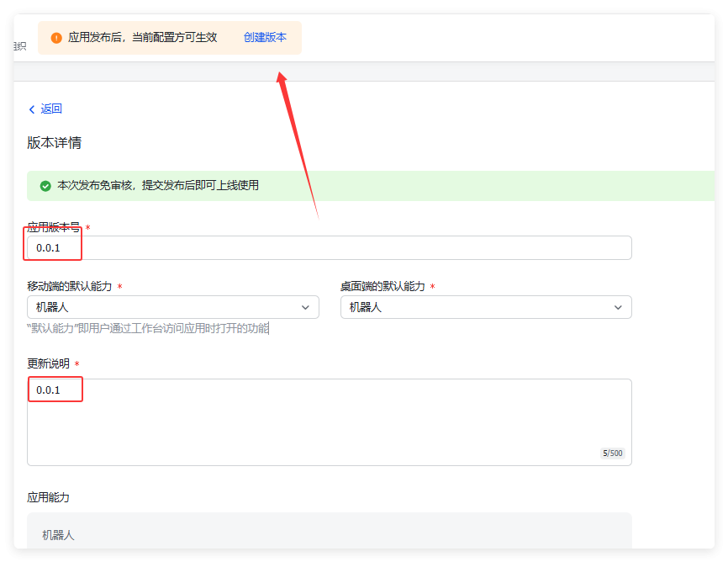Click the 5/500 character counter
This screenshot has height=562, width=728.
pos(612,453)
